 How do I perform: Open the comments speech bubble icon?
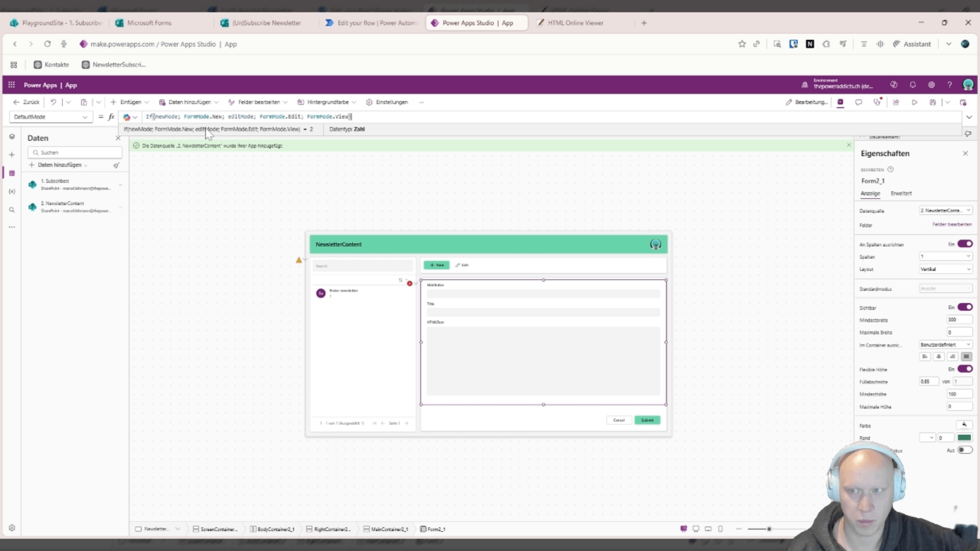point(859,102)
